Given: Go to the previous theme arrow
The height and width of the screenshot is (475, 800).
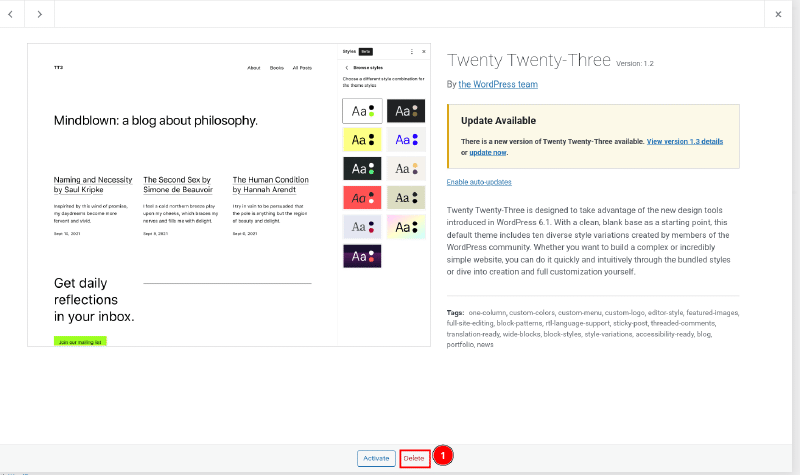Looking at the screenshot, I should coord(11,14).
